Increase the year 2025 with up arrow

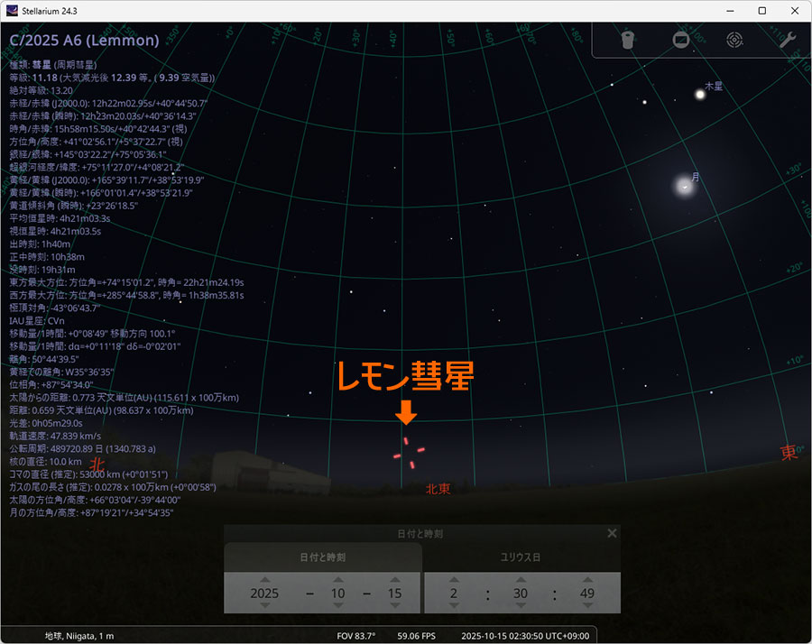pos(264,580)
